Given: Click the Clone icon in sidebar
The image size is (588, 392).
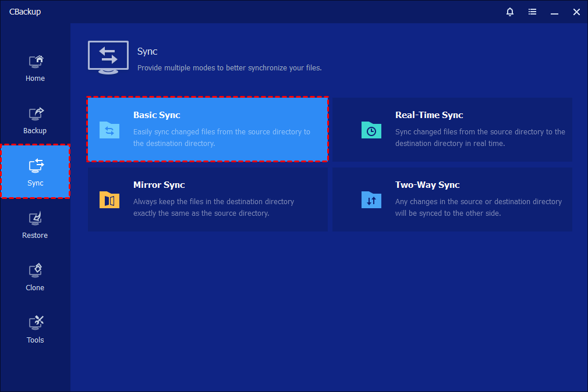Looking at the screenshot, I should click(36, 271).
